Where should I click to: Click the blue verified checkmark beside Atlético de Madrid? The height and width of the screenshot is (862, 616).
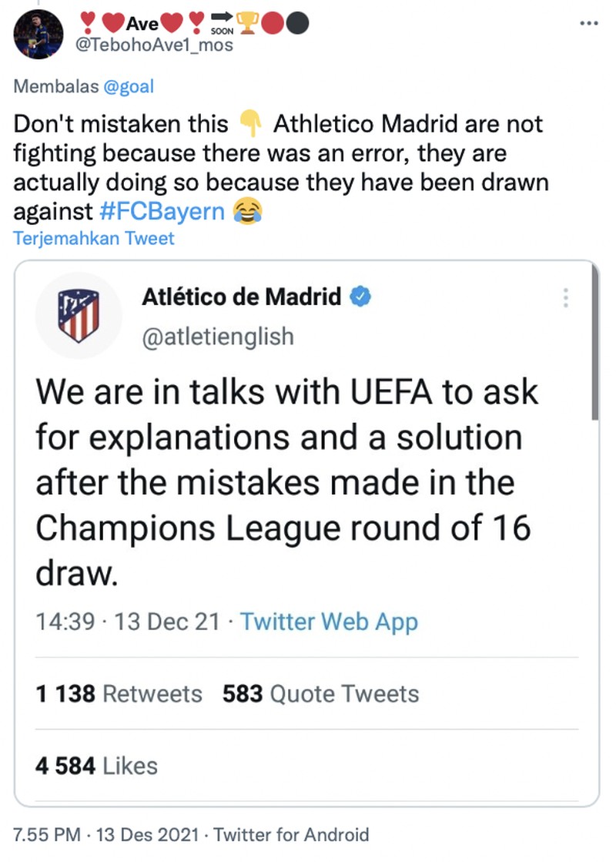click(x=360, y=296)
